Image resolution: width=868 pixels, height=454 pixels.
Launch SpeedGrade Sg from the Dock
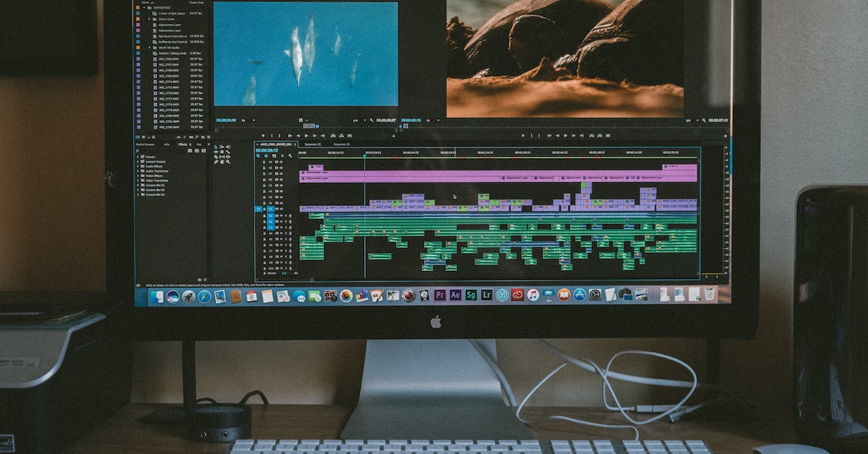point(471,296)
